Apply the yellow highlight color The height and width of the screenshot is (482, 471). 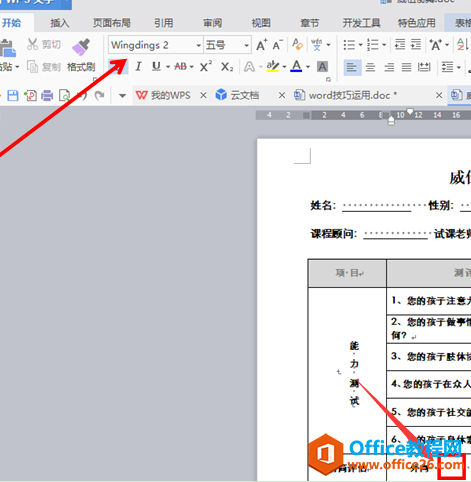coord(273,67)
